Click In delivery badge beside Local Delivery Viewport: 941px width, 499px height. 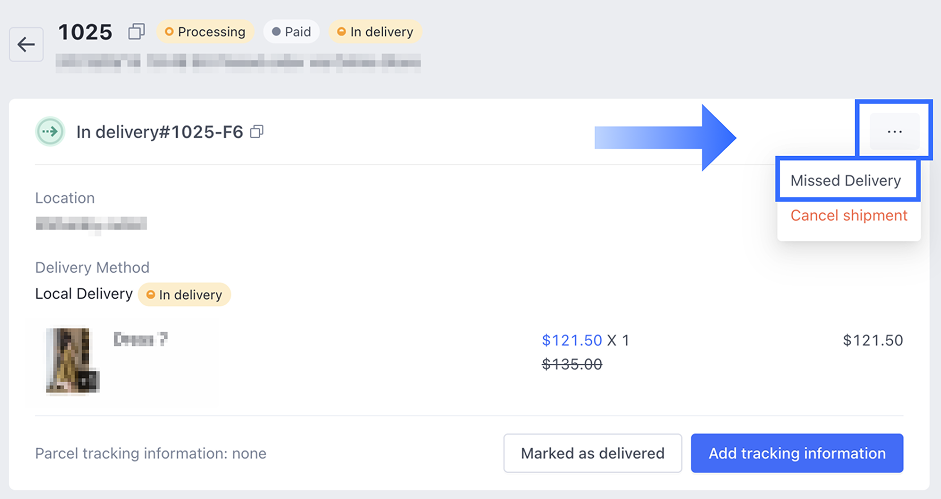(x=184, y=295)
